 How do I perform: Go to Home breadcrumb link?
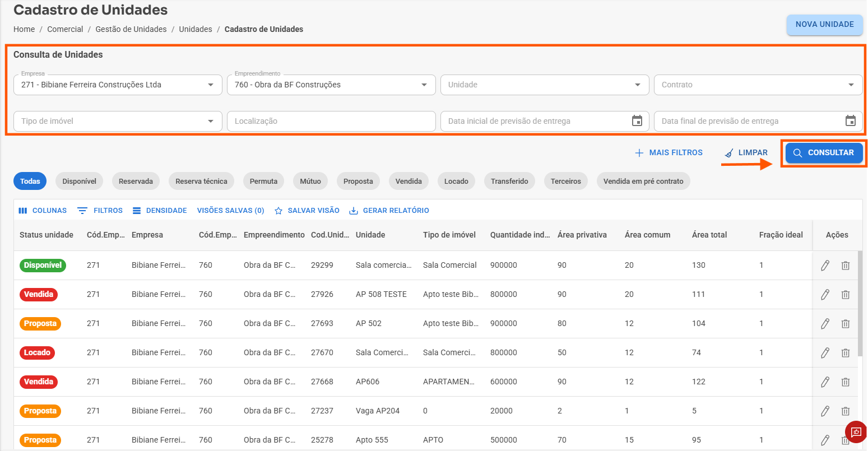pyautogui.click(x=24, y=29)
